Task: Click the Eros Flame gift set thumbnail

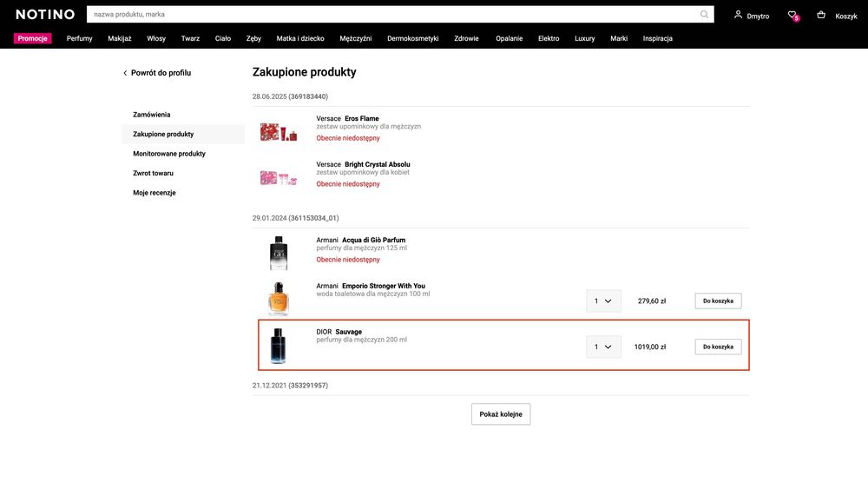Action: click(279, 132)
